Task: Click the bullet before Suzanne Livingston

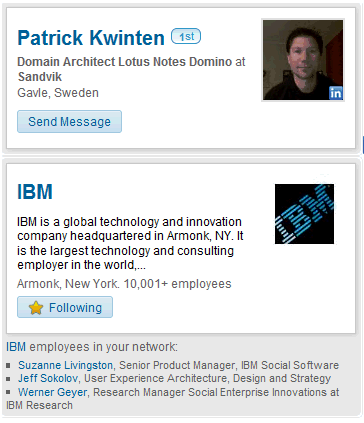Action: coord(8,365)
